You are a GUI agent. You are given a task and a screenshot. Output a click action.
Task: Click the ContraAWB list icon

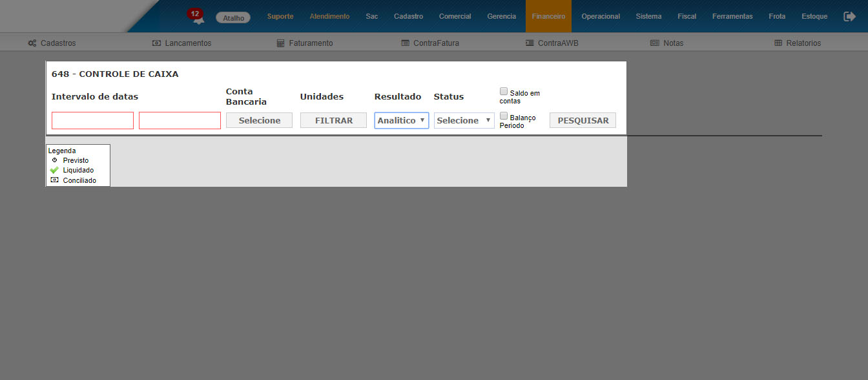point(530,43)
